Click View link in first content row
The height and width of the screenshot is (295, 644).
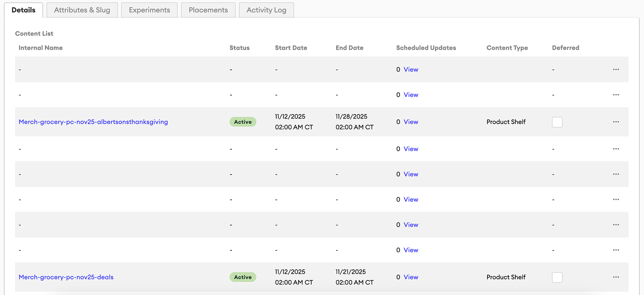411,70
